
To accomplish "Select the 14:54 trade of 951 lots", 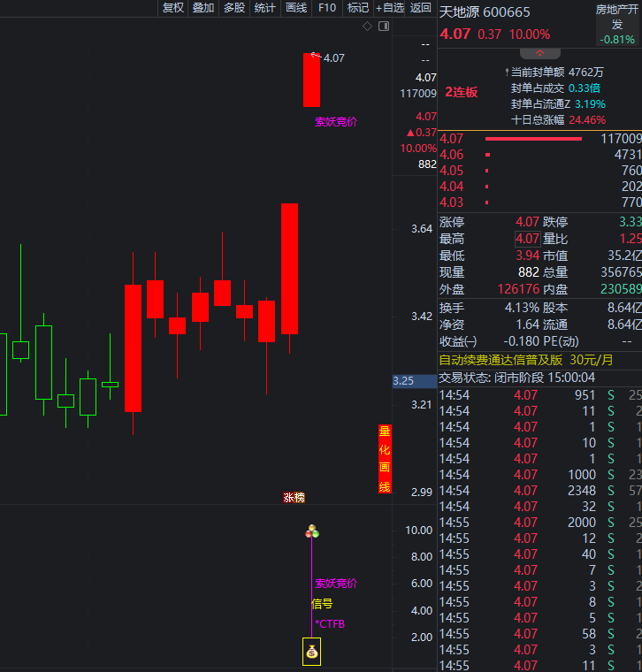I will [x=540, y=395].
